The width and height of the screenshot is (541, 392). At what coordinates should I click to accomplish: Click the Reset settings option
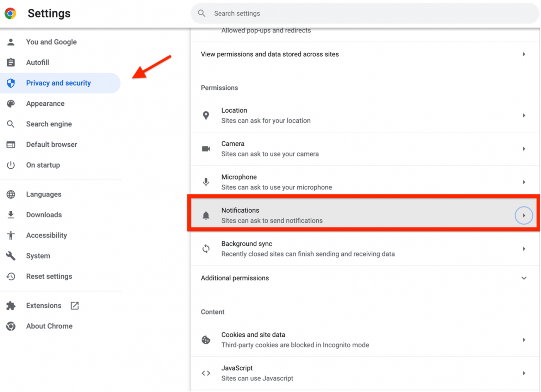(x=49, y=276)
